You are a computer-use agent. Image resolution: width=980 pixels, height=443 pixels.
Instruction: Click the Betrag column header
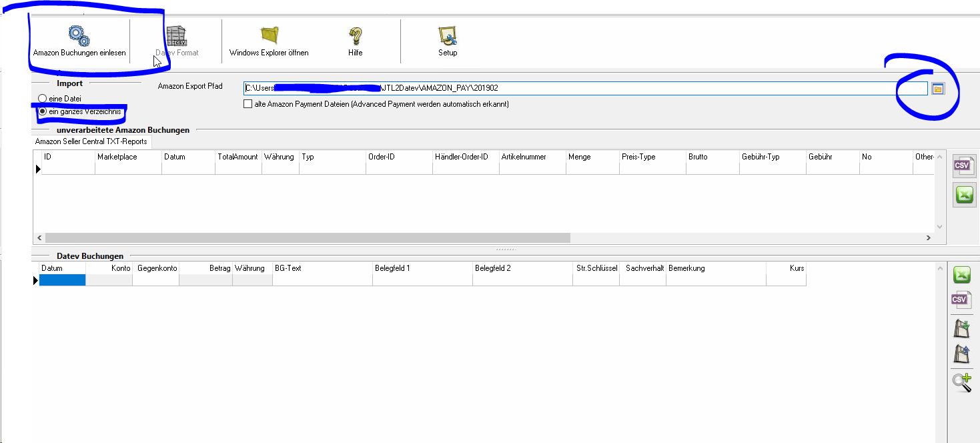tap(206, 268)
